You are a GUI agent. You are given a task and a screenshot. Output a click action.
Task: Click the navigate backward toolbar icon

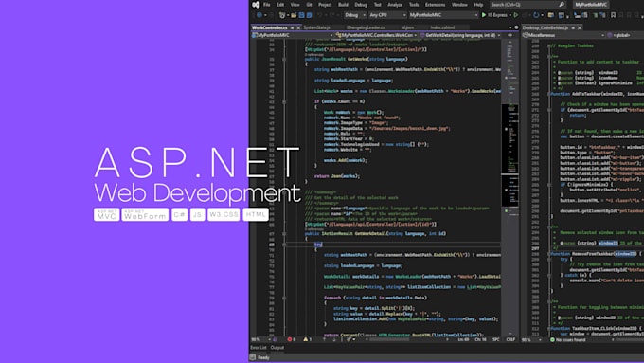(259, 15)
